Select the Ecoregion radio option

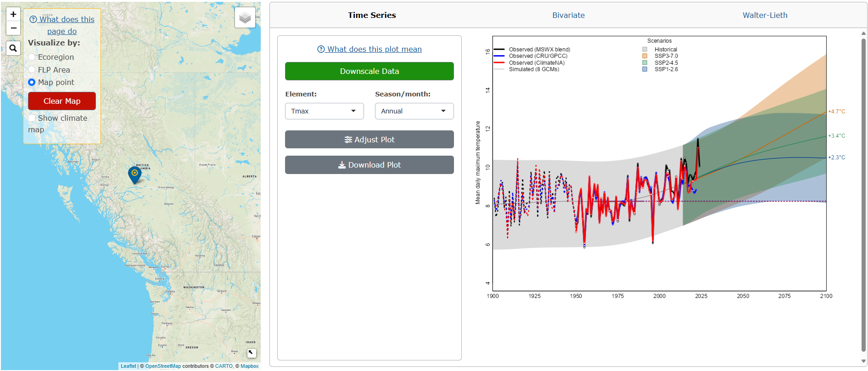(32, 57)
